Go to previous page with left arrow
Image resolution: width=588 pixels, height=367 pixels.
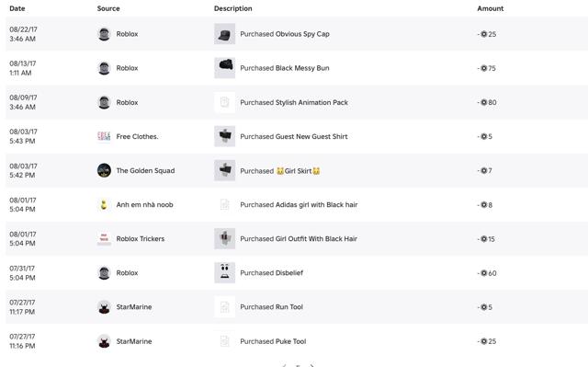pyautogui.click(x=284, y=365)
